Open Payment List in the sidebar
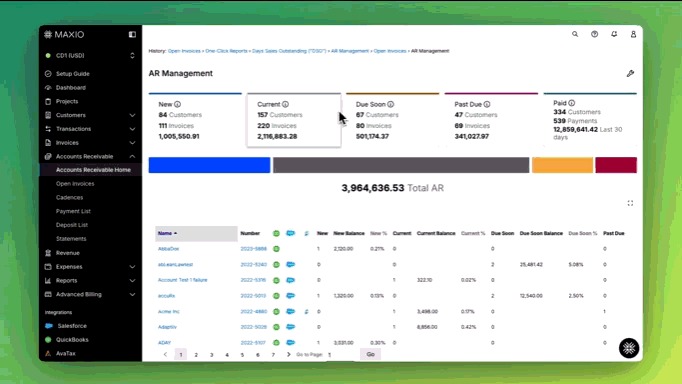682x384 pixels. pyautogui.click(x=73, y=211)
